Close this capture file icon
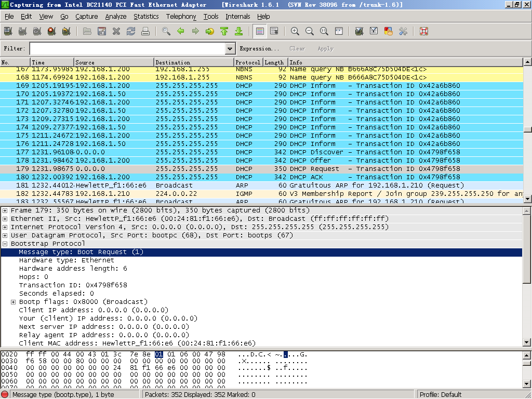The image size is (532, 399). pyautogui.click(x=116, y=31)
